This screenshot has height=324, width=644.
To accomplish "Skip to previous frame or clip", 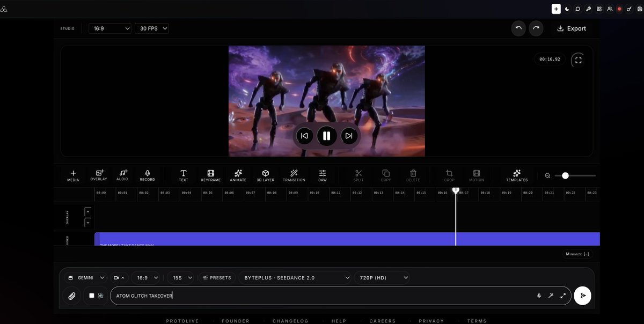I will (304, 136).
